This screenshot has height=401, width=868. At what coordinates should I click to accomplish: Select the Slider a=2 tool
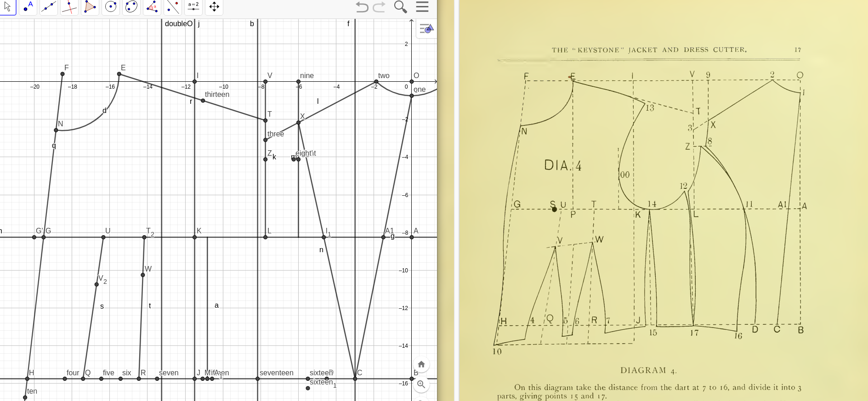[x=193, y=7]
